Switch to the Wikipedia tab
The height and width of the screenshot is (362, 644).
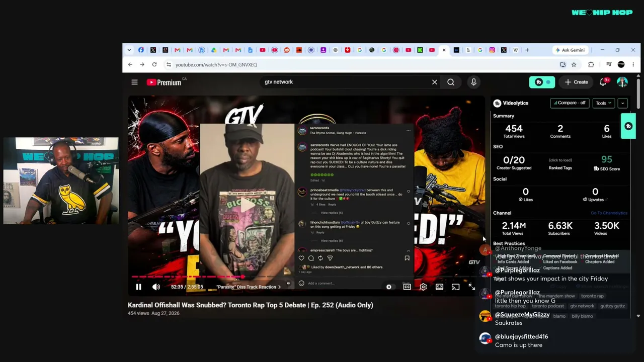point(516,50)
